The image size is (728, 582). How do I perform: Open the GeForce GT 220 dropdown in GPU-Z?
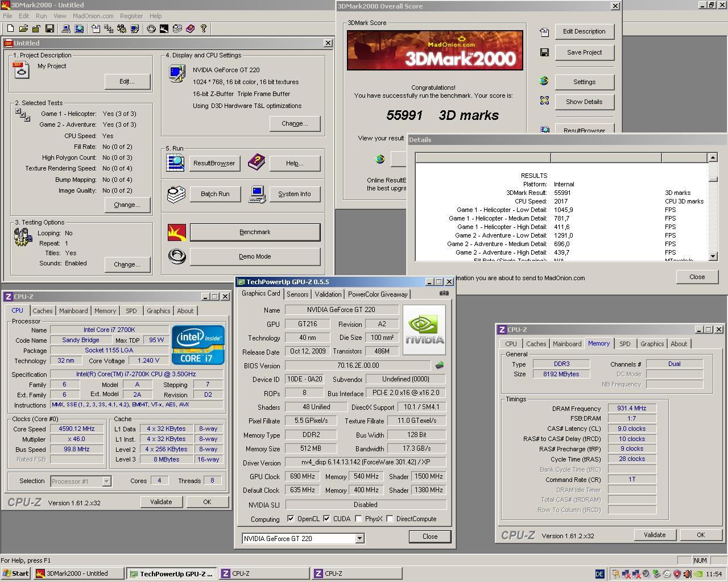[359, 538]
